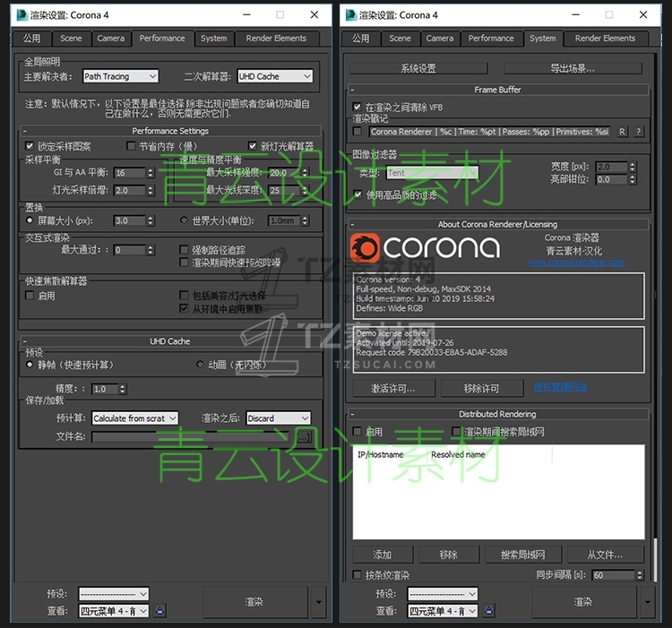Viewport: 672px width, 628px height.
Task: Enable the 渲染戳记 checkbox
Action: (x=357, y=131)
